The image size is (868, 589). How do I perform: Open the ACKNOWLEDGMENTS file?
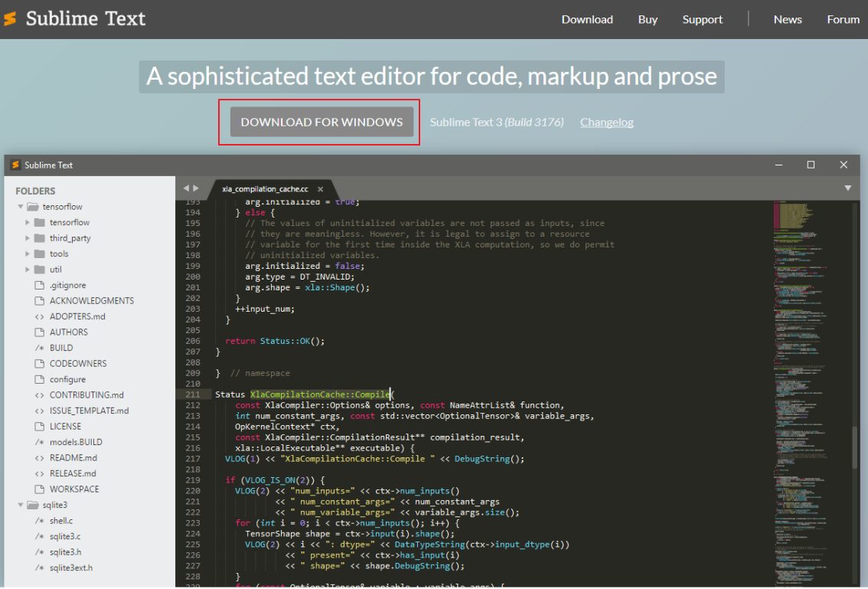click(92, 301)
